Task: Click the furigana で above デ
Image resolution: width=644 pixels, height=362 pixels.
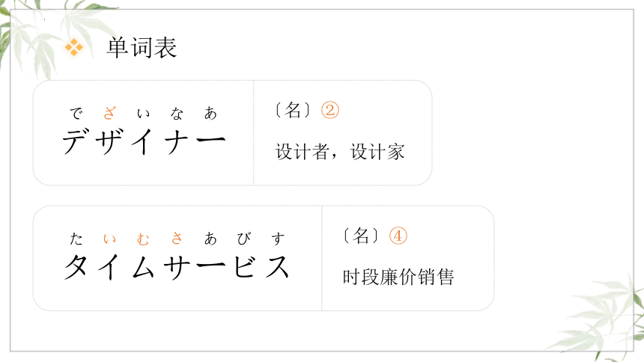Action: 76,113
